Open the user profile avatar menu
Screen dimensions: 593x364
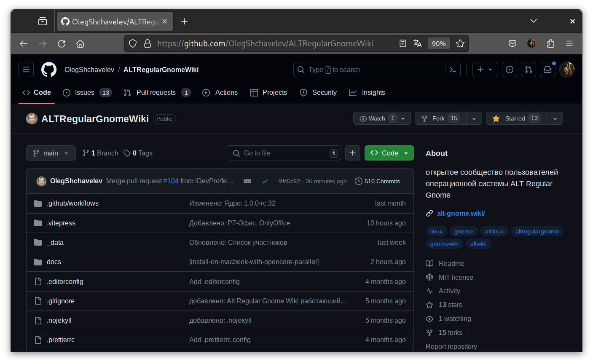point(567,70)
